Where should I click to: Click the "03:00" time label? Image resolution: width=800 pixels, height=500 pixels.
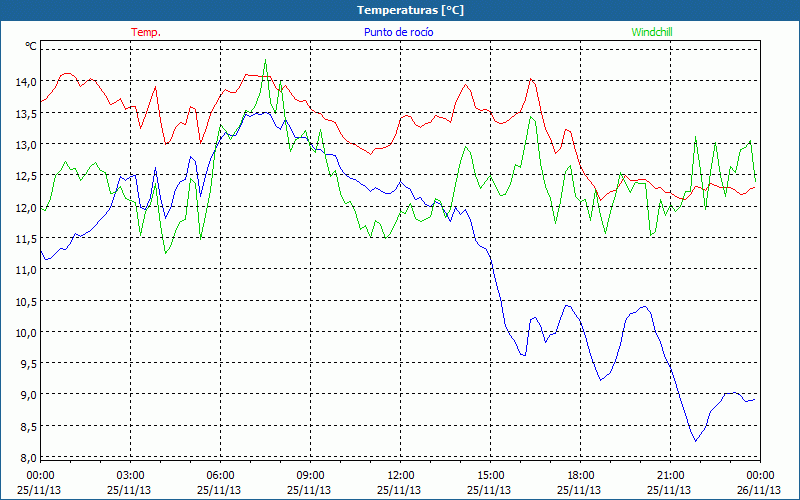(131, 476)
